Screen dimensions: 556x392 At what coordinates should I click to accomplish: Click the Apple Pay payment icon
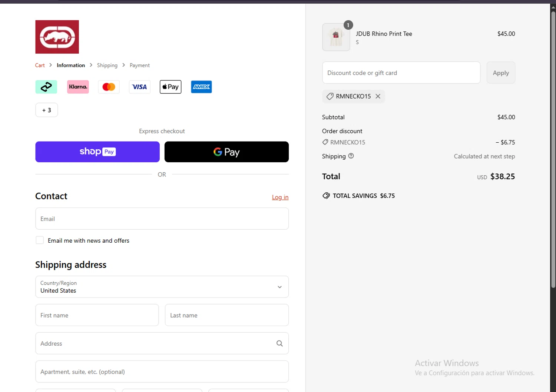tap(171, 87)
